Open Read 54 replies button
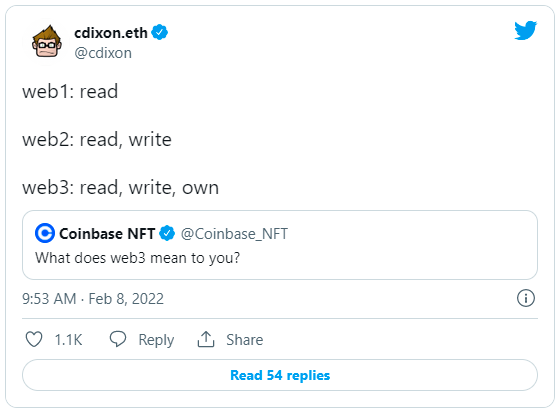 tap(280, 375)
